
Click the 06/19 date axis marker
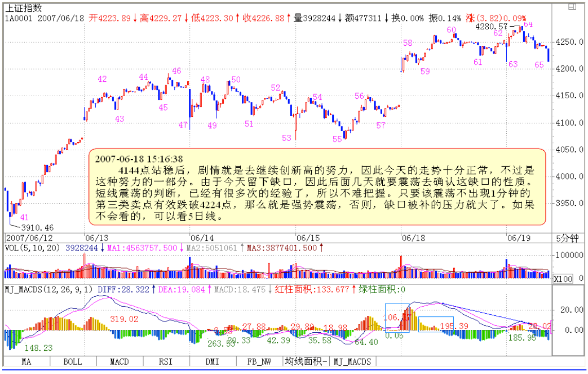(519, 238)
